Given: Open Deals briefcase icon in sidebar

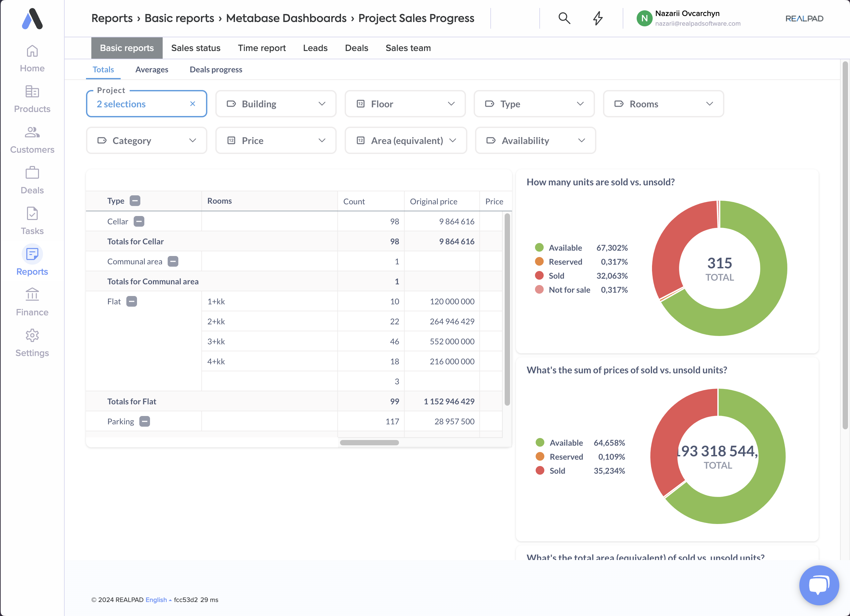Looking at the screenshot, I should pos(32,173).
